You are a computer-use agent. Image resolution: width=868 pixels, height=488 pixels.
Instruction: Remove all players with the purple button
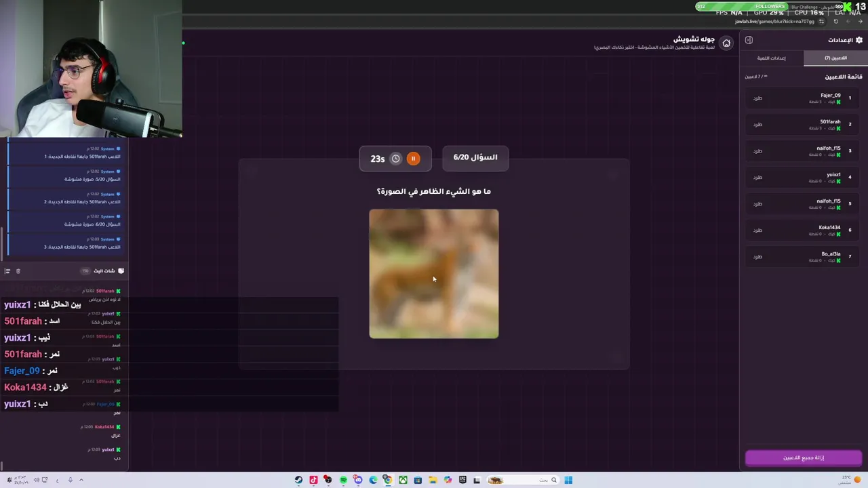[x=804, y=457]
